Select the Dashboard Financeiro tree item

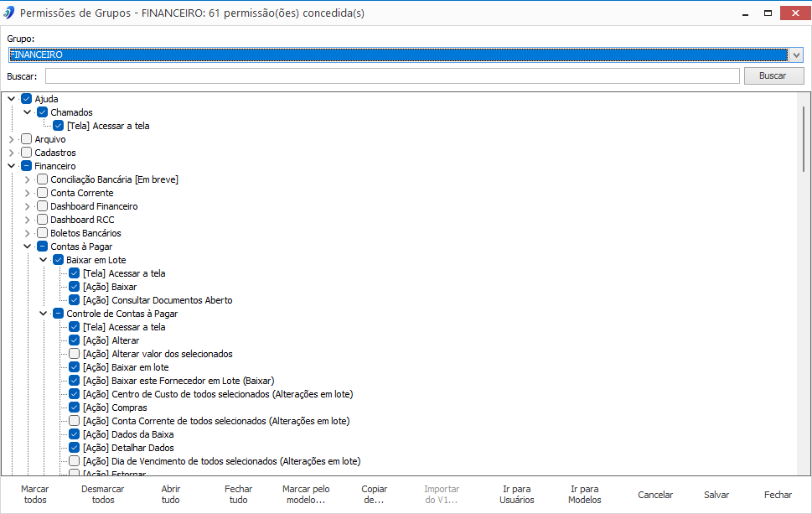pos(94,206)
